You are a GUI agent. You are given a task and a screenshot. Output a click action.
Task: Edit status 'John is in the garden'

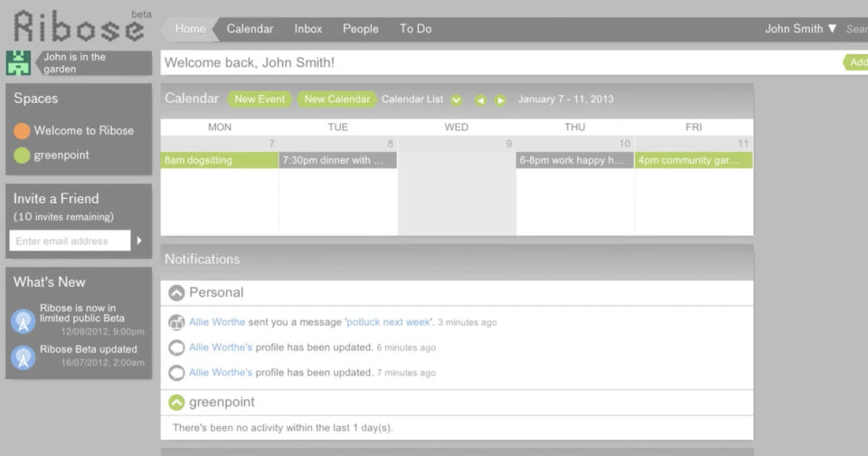coord(93,62)
